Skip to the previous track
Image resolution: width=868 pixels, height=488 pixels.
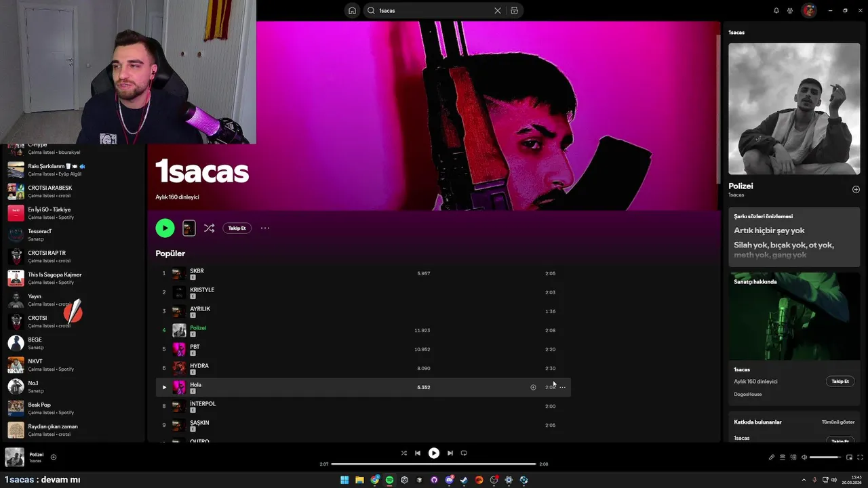coord(418,453)
